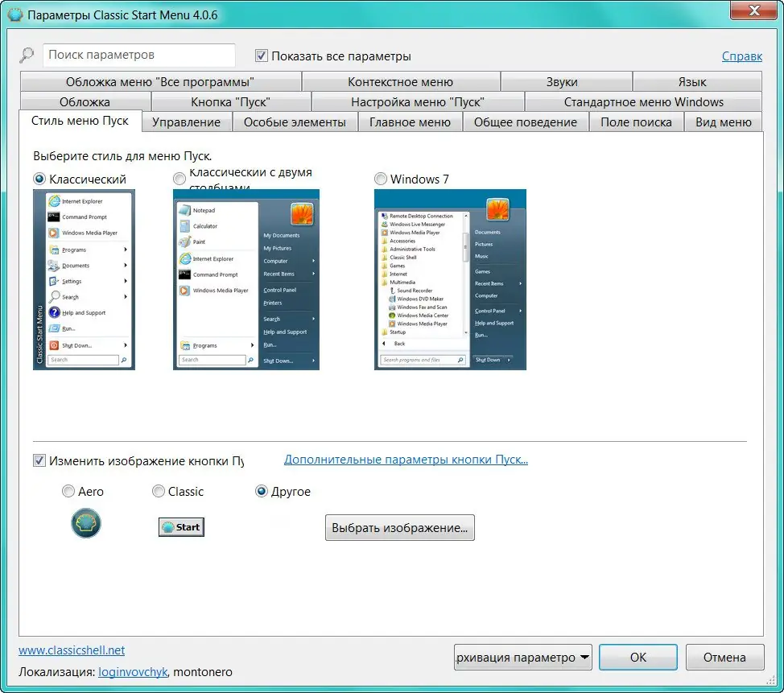Switch to the Вид меню tab
Image resolution: width=784 pixels, height=693 pixels.
click(723, 122)
